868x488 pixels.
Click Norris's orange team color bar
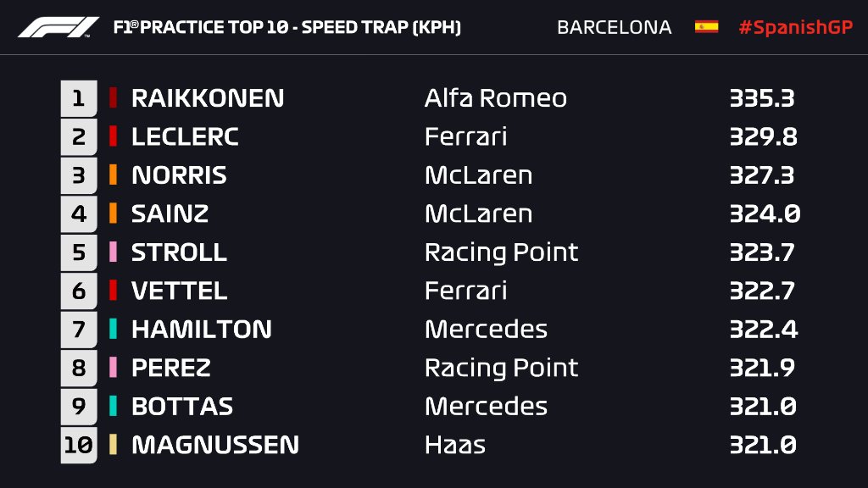113,175
